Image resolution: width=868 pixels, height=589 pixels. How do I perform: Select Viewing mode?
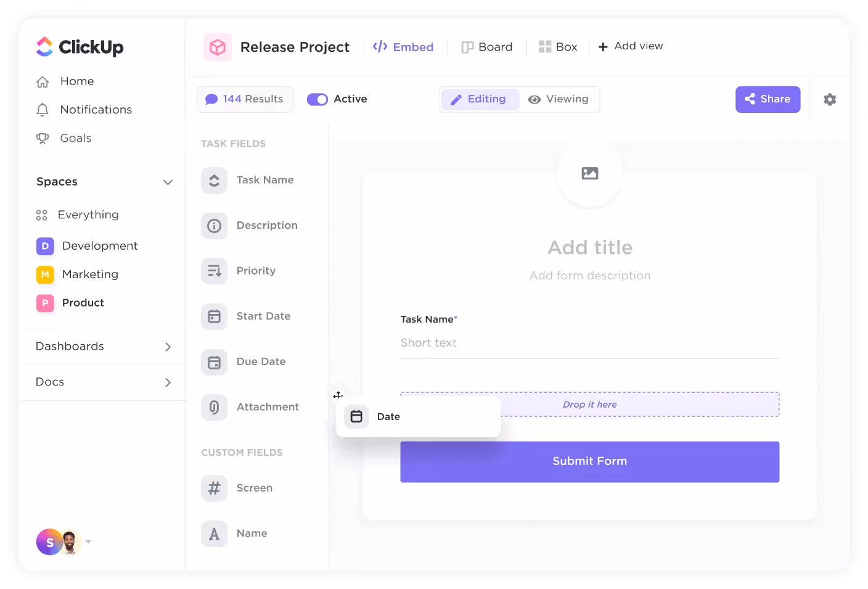[559, 99]
